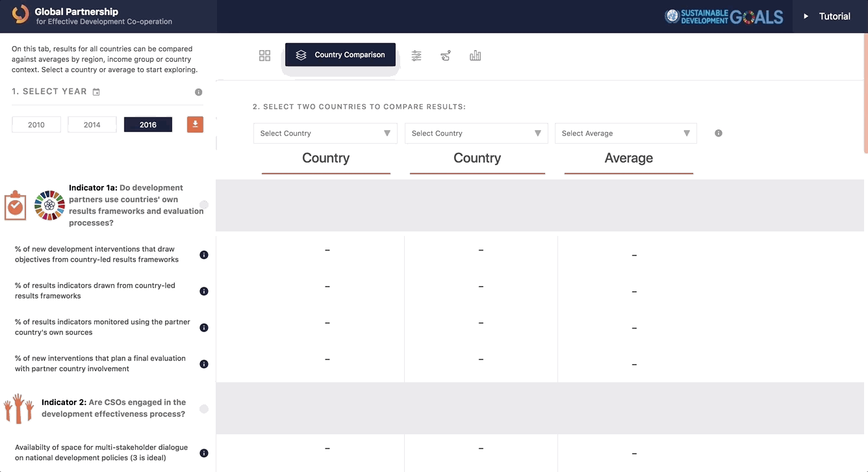
Task: Open the second Select Country dropdown
Action: (x=476, y=133)
